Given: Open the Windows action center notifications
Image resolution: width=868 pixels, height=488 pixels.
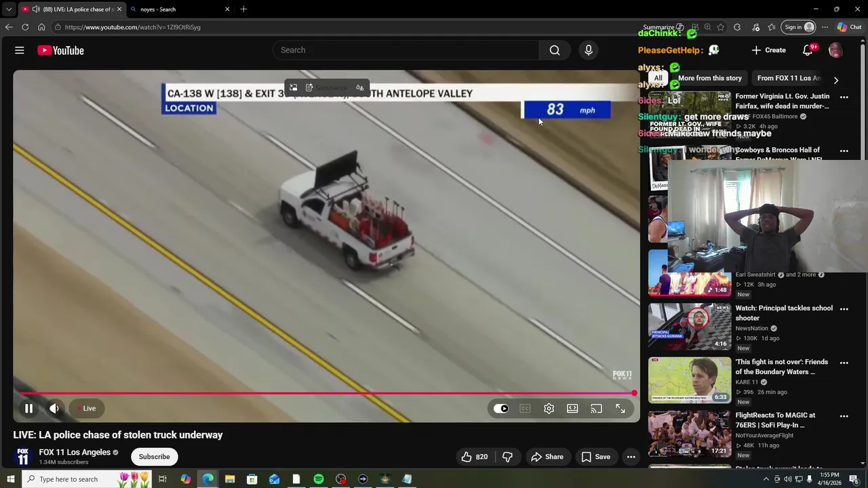Looking at the screenshot, I should point(854,479).
